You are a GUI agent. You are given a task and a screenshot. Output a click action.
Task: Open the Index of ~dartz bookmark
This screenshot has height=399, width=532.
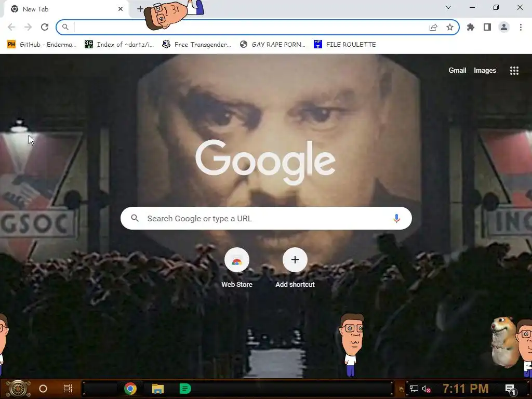(x=119, y=45)
